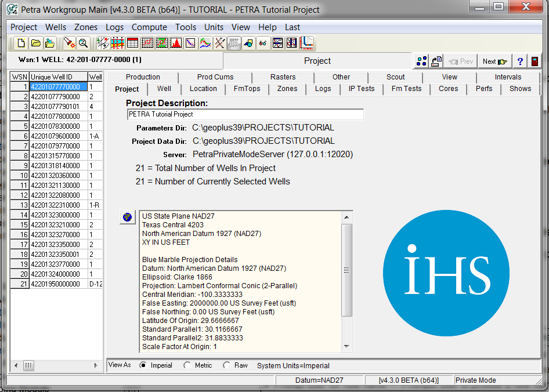Open the Project menu
Screen dimensions: 549x392
coord(24,27)
